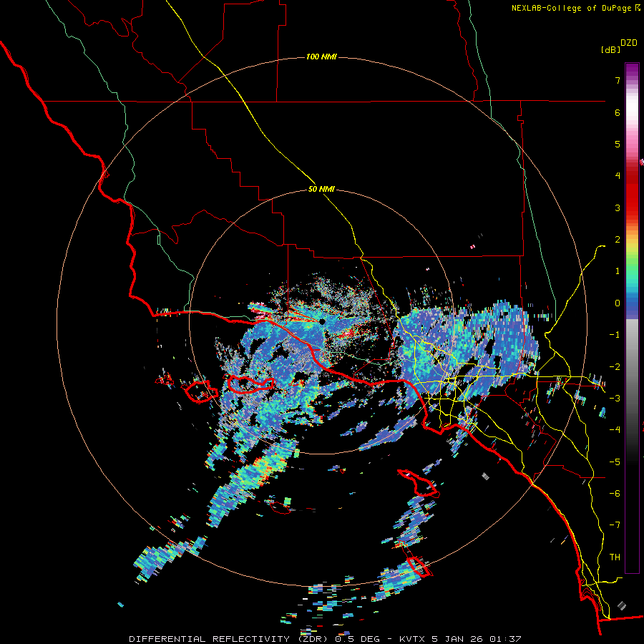Click the 4 value on the dB scale
644x644 pixels.
coord(618,176)
